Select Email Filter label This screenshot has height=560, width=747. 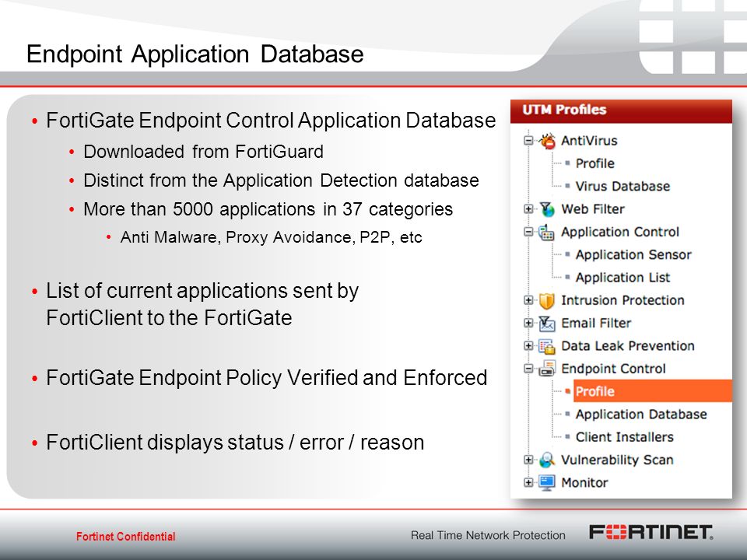[596, 324]
